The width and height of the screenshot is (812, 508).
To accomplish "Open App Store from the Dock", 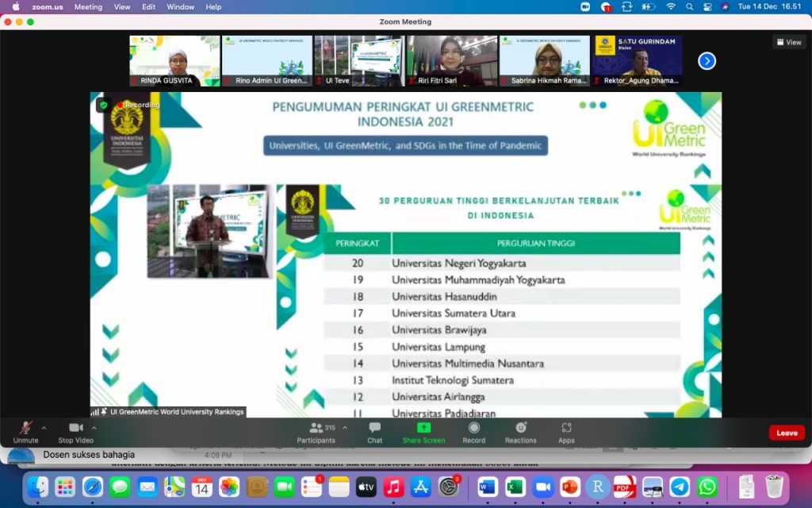I will click(421, 487).
